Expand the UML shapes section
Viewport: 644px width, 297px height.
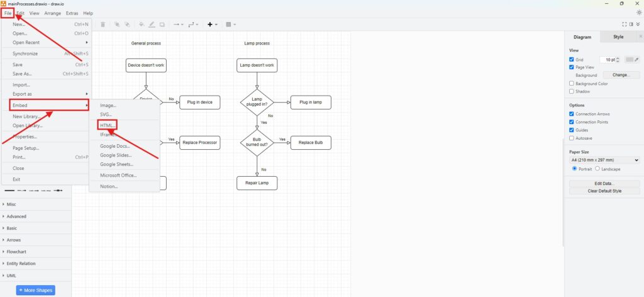(x=36, y=276)
